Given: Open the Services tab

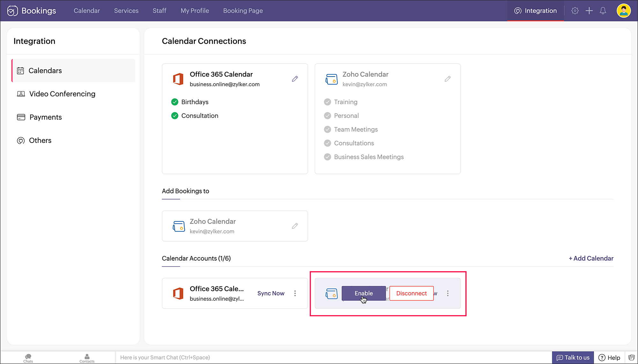Looking at the screenshot, I should click(126, 11).
